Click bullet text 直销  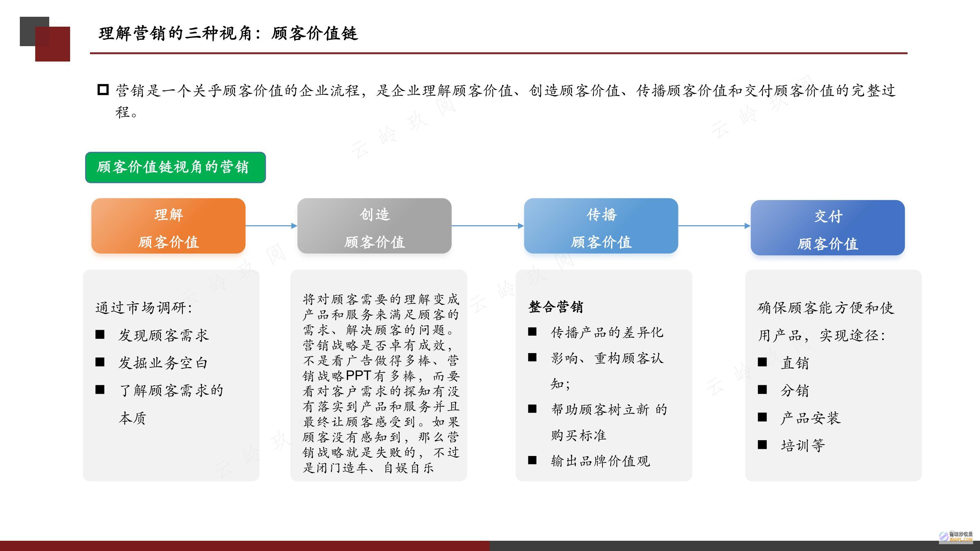[795, 363]
